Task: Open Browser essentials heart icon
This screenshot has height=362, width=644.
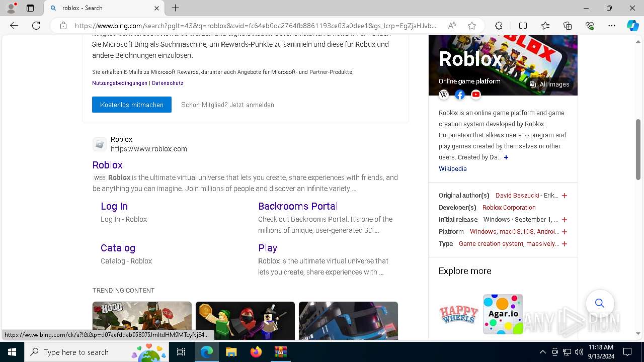Action: 590,26
